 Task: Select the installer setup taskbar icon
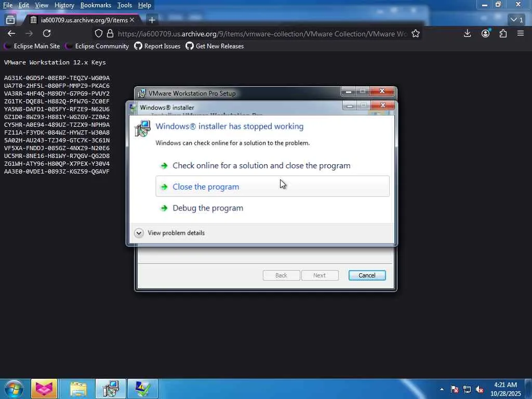[x=111, y=389]
